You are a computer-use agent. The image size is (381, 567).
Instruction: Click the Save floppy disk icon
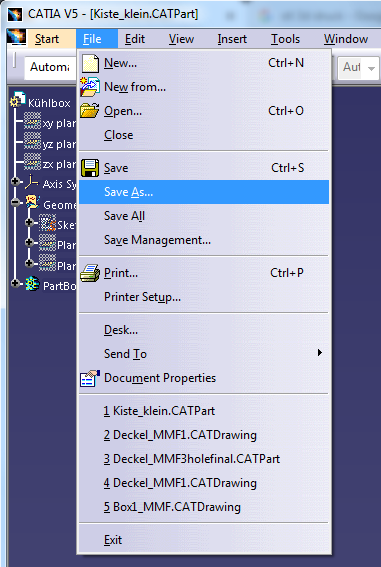pyautogui.click(x=90, y=168)
